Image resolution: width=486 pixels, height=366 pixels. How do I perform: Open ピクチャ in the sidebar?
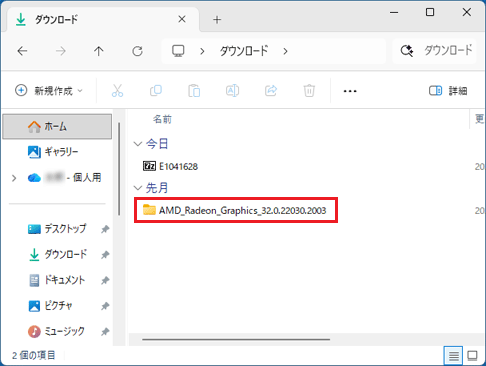coord(50,306)
